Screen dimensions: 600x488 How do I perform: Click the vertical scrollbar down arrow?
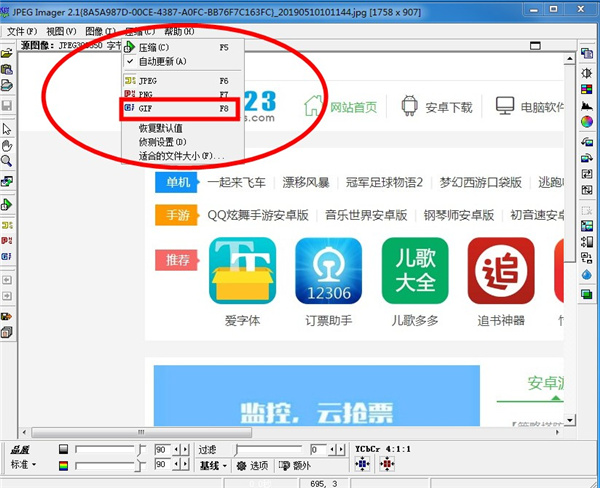[x=569, y=420]
